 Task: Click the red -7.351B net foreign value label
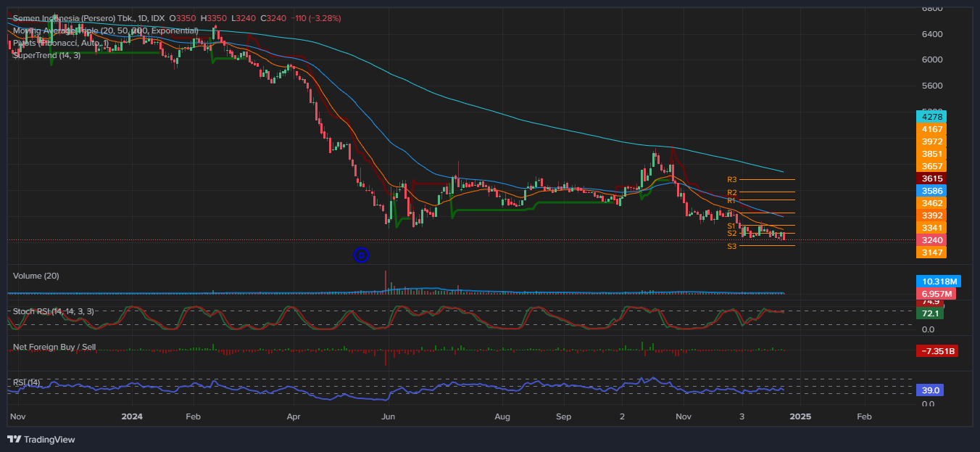[938, 350]
